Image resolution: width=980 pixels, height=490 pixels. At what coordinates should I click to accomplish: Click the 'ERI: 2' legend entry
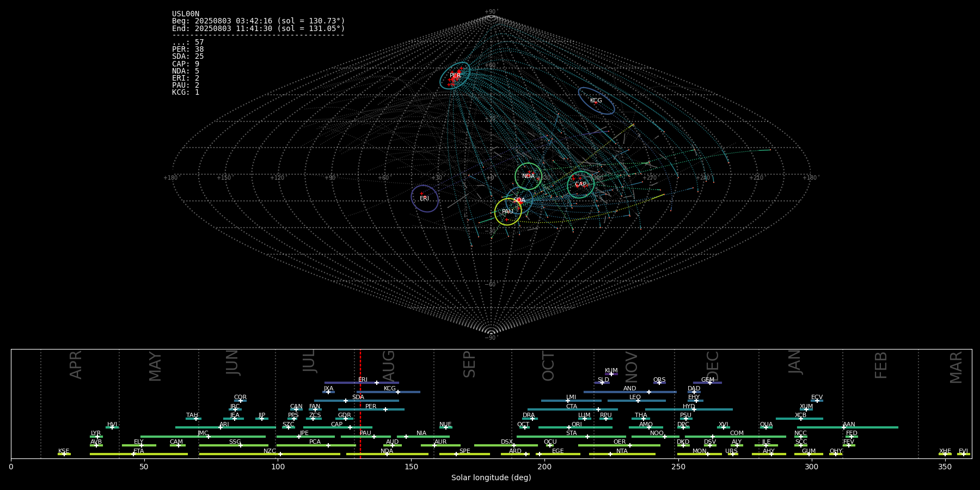pos(186,78)
